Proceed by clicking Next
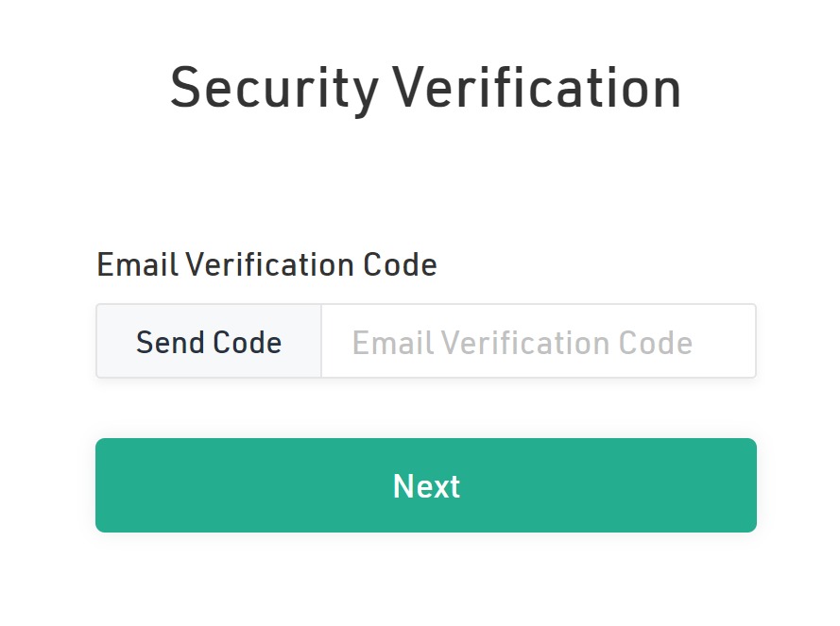 425,485
